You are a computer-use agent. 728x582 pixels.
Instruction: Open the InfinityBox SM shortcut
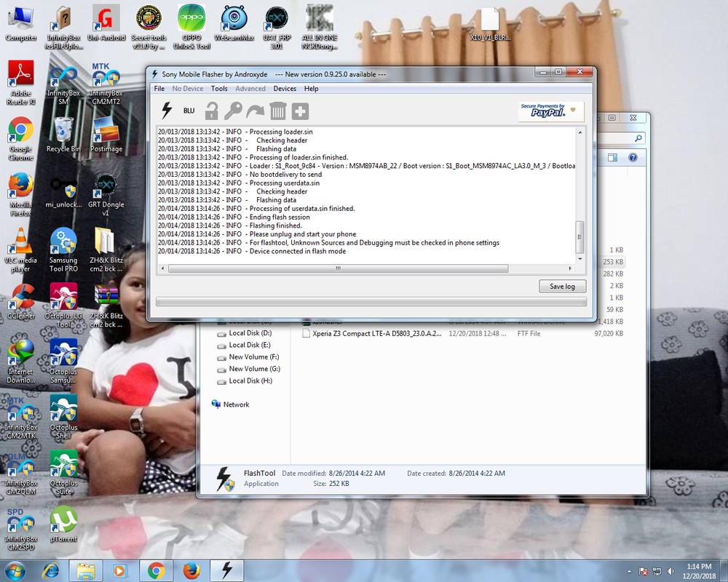tap(63, 85)
